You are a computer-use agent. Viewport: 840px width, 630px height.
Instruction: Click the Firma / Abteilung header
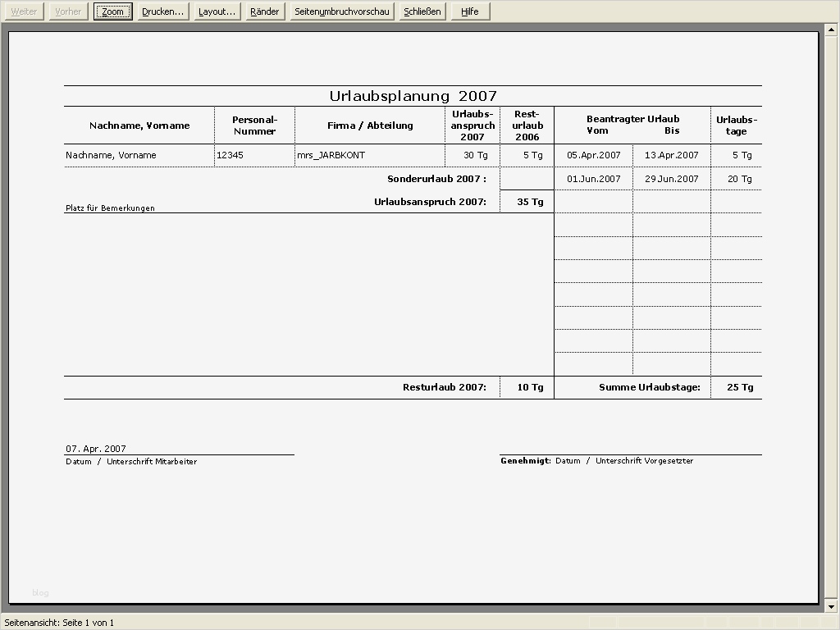click(370, 126)
